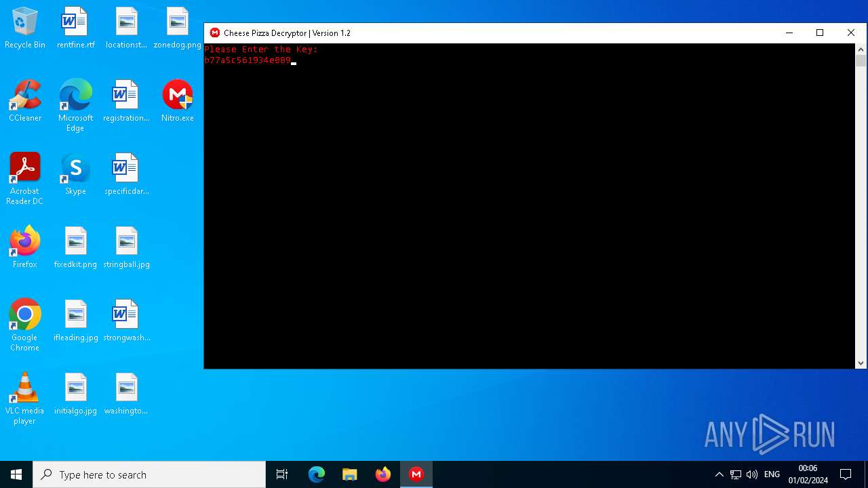Select the initialgo.jpg image icon

(75, 394)
